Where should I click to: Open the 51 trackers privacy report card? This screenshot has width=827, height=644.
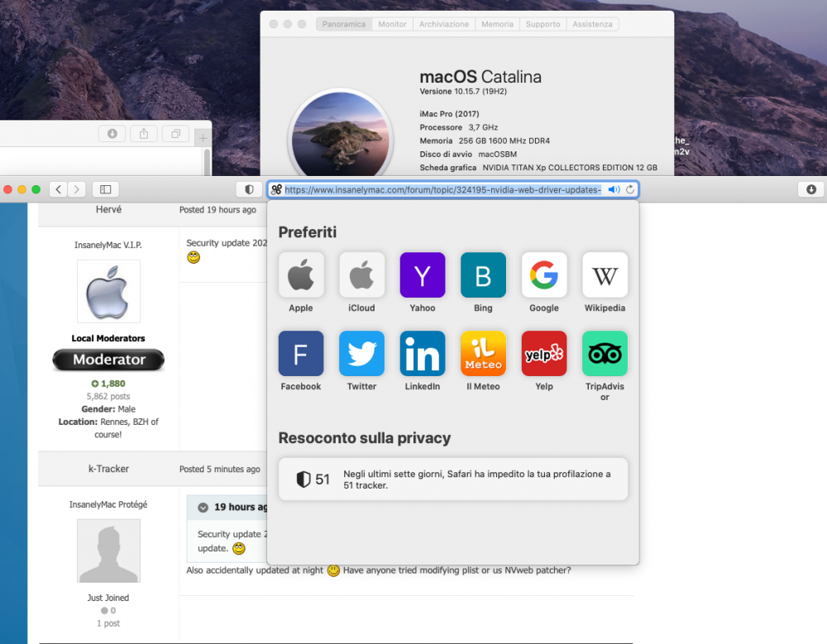[453, 479]
